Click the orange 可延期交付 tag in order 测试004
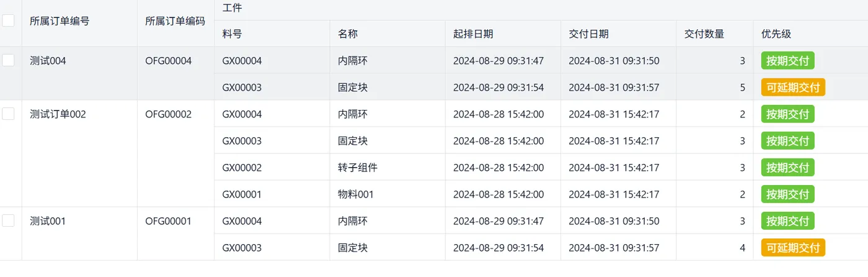Image resolution: width=868 pixels, height=277 pixels. (793, 88)
